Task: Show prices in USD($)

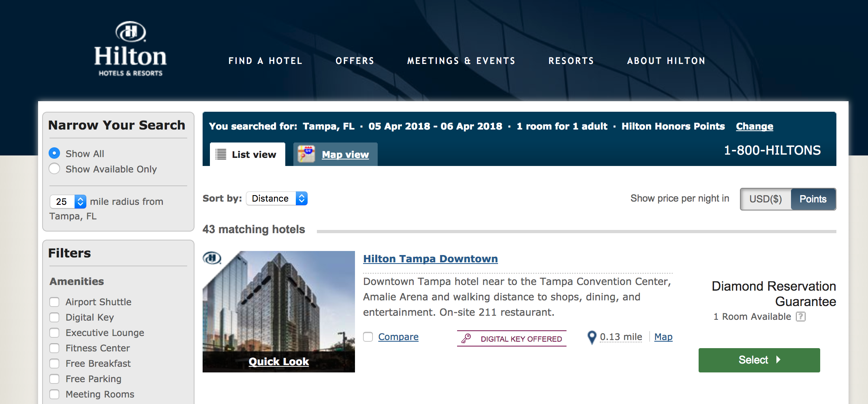Action: pyautogui.click(x=765, y=199)
